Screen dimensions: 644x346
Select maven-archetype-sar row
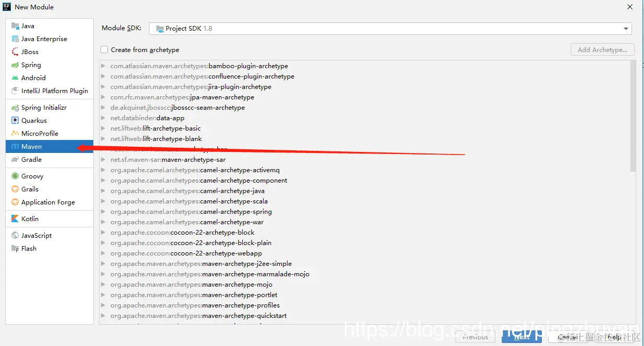click(x=365, y=160)
